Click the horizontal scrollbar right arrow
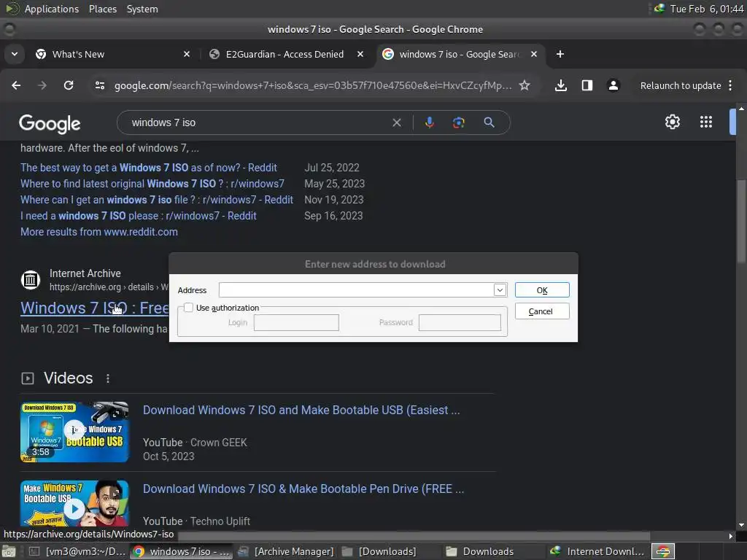 [x=731, y=536]
